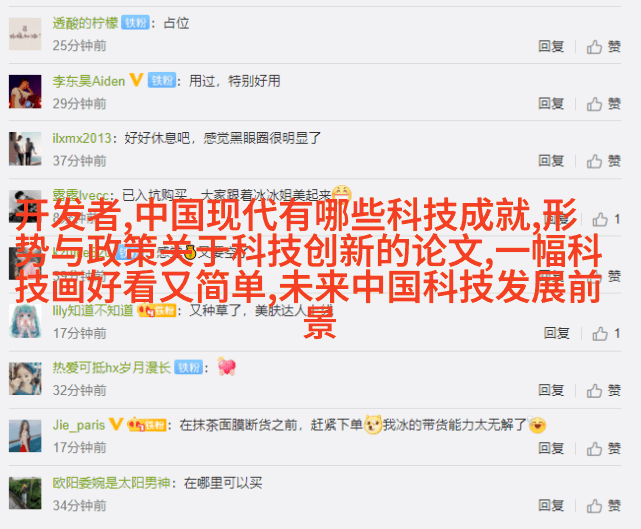Reply to 透酸的柠檬's 占位 comment
The image size is (641, 529).
coord(551,47)
